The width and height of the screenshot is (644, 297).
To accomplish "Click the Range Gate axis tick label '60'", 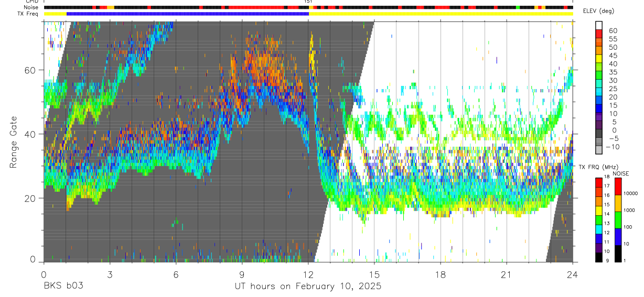I will tap(30, 70).
